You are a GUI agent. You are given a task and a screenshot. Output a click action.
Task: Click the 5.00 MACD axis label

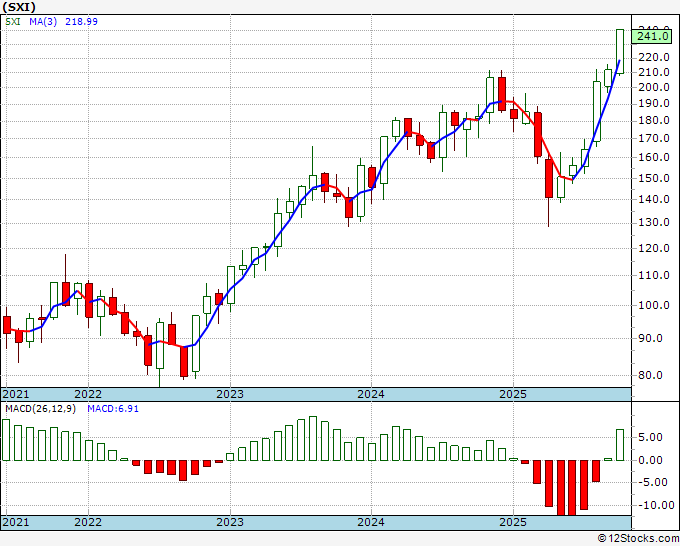[x=651, y=437]
